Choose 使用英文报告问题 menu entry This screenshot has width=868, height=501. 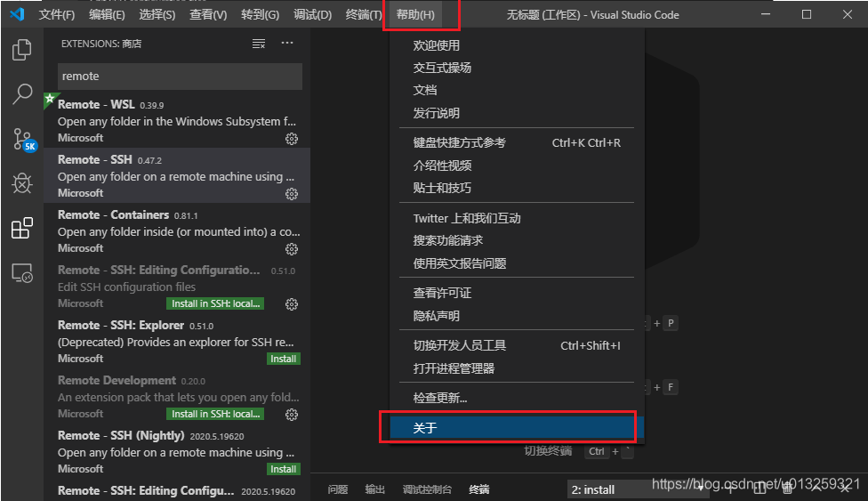[x=517, y=263]
